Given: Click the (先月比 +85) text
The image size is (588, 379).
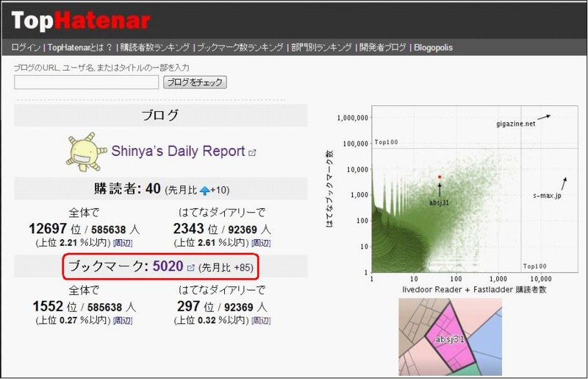Looking at the screenshot, I should pyautogui.click(x=226, y=267).
